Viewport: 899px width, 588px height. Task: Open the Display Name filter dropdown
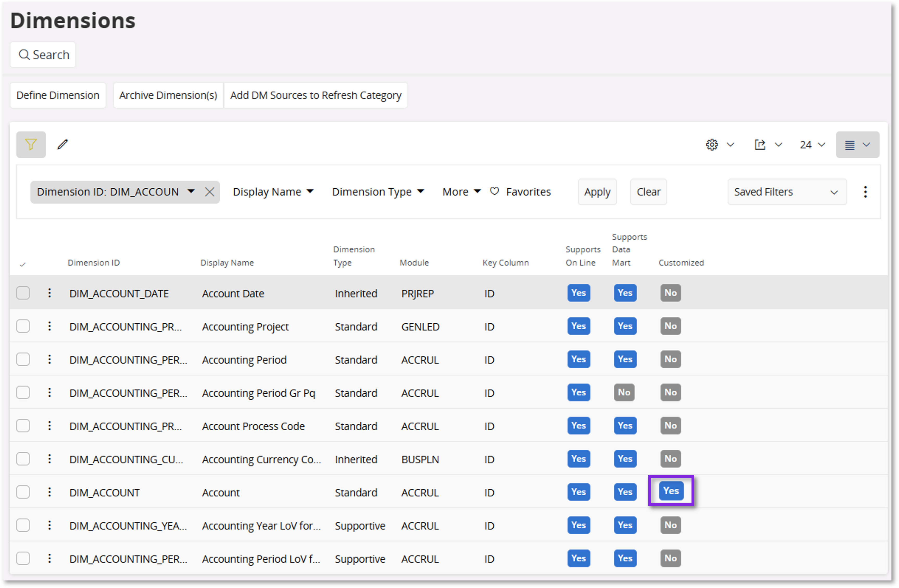click(273, 192)
